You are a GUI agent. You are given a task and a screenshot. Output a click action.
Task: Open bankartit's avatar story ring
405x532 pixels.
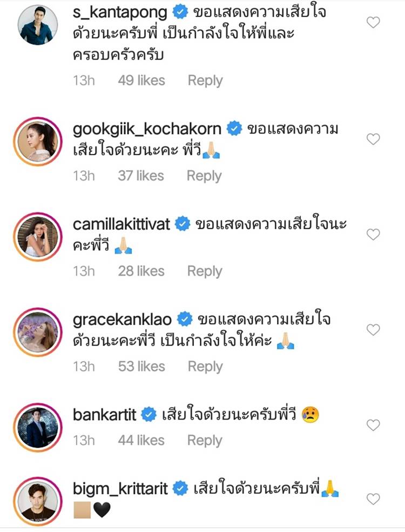[38, 427]
